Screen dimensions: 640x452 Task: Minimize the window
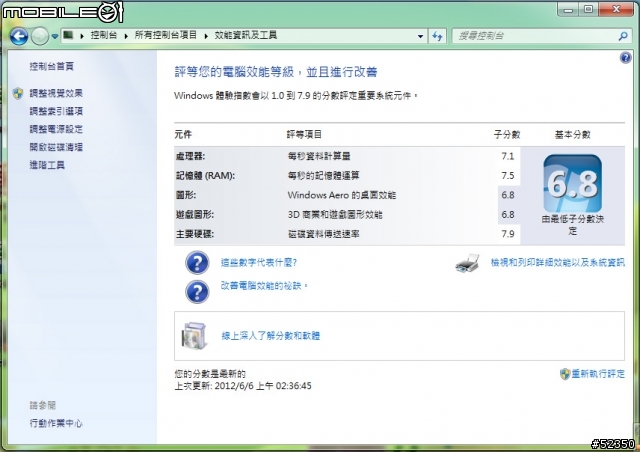point(568,9)
